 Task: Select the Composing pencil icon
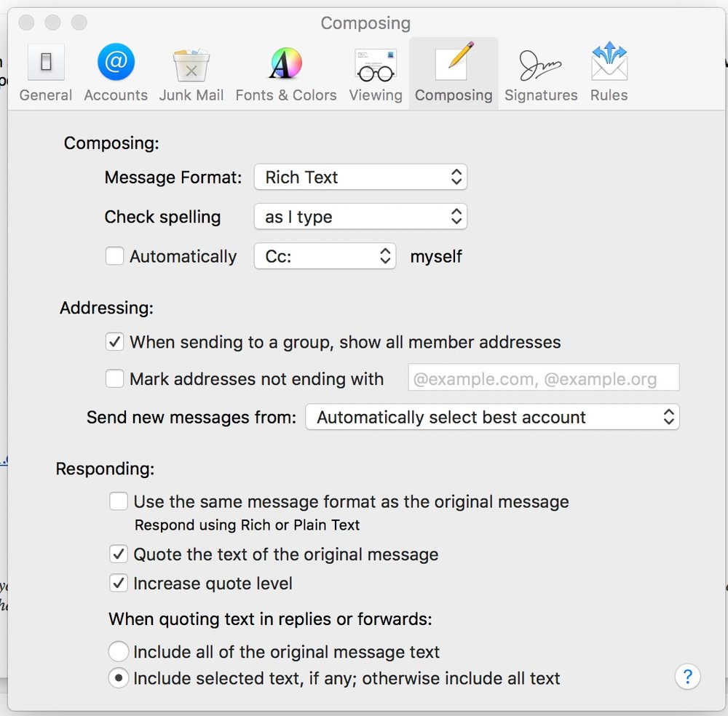click(454, 62)
